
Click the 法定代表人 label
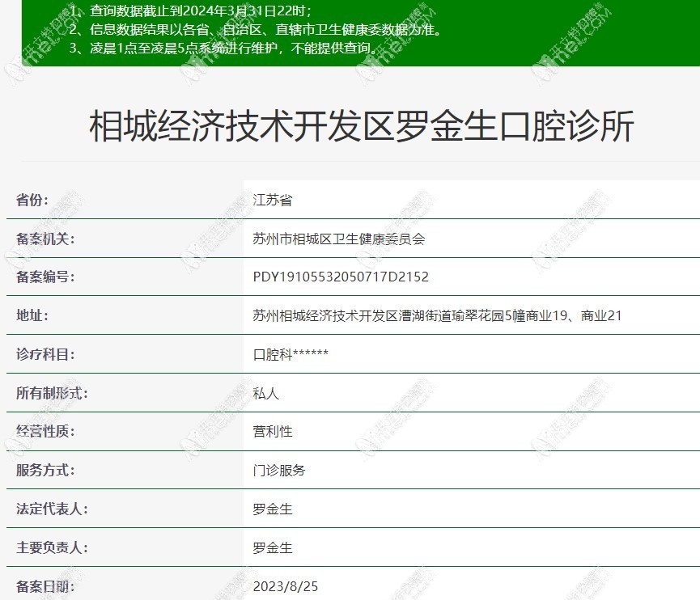[52, 509]
